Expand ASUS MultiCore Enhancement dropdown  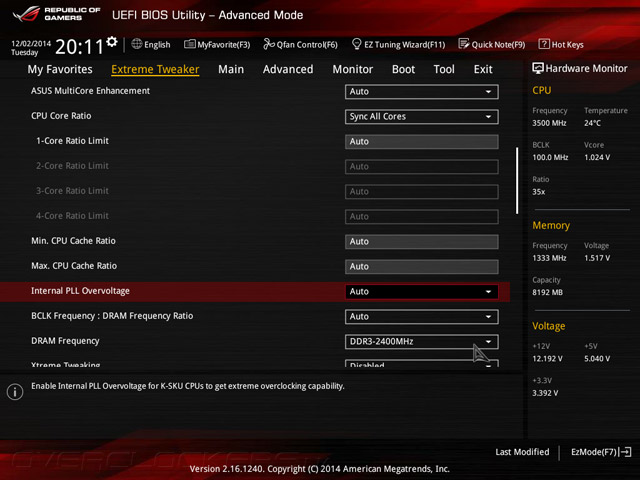(422, 92)
